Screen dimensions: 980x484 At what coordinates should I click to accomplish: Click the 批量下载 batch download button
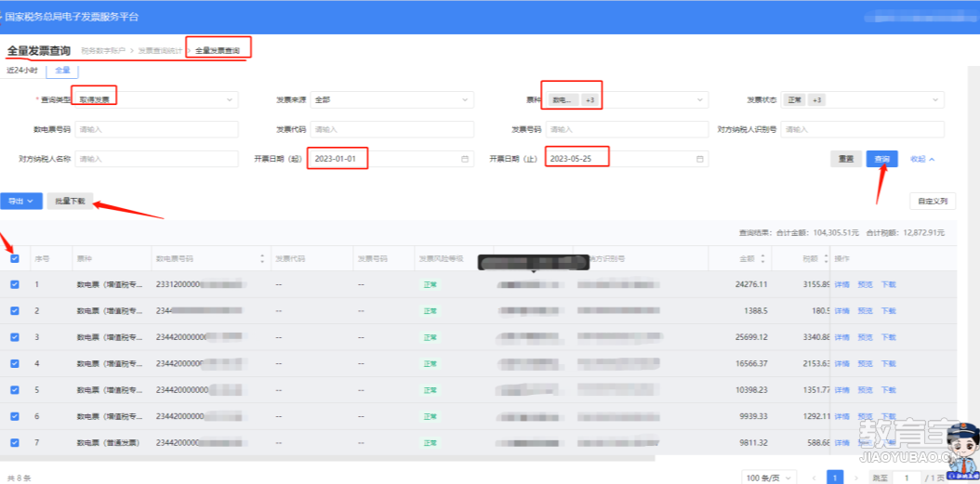(x=70, y=201)
